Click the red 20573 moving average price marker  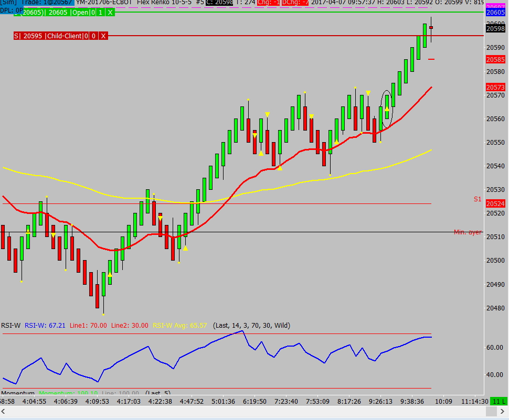pyautogui.click(x=496, y=87)
